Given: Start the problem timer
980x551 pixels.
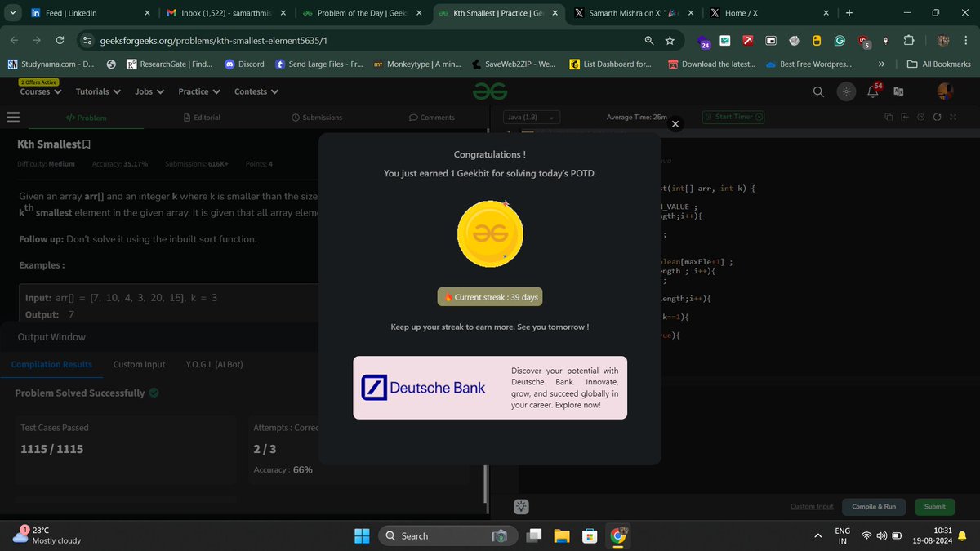Looking at the screenshot, I should tap(734, 117).
